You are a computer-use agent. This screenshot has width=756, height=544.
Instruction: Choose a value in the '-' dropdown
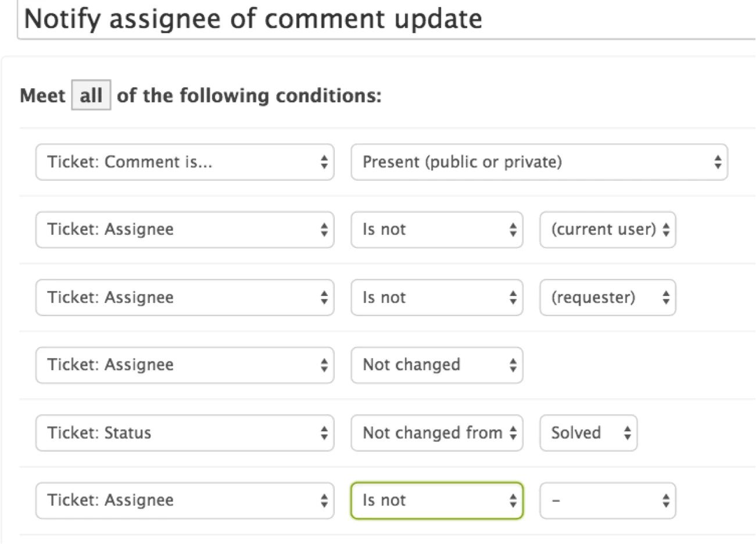pyautogui.click(x=607, y=500)
